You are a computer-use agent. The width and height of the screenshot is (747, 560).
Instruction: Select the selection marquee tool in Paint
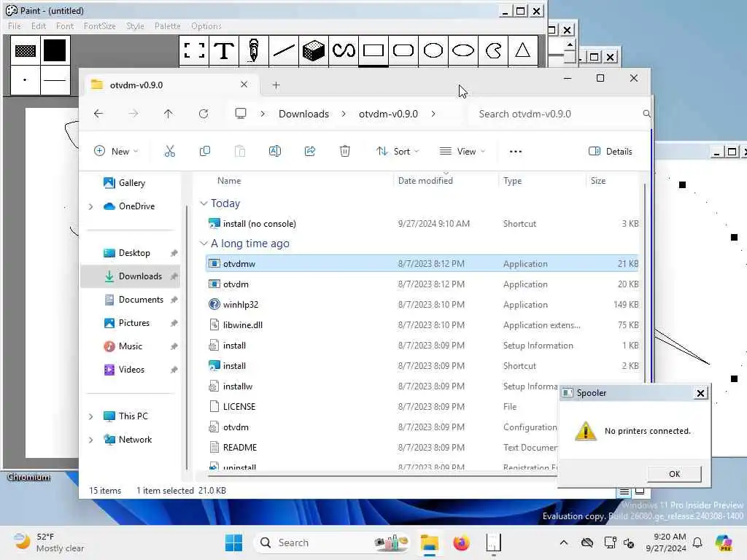point(194,50)
